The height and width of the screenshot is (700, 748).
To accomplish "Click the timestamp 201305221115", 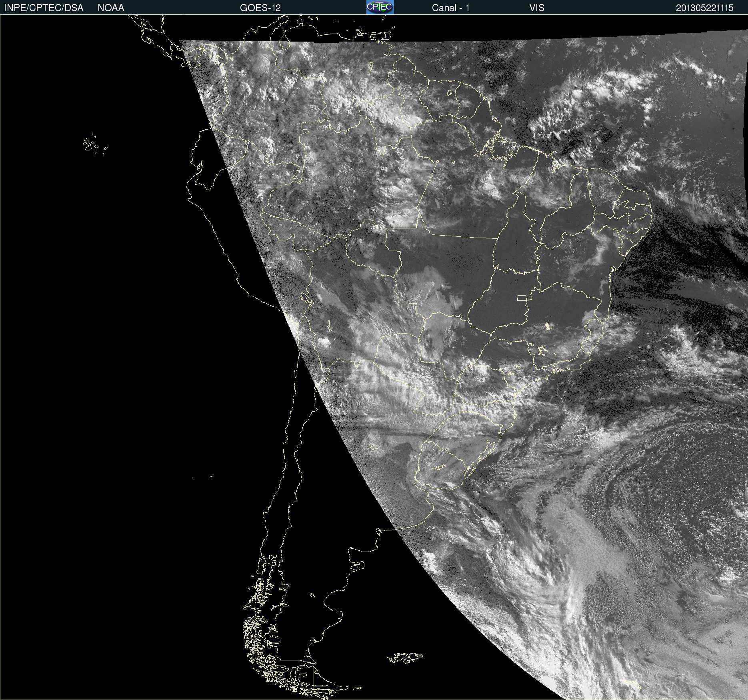I will [x=704, y=8].
